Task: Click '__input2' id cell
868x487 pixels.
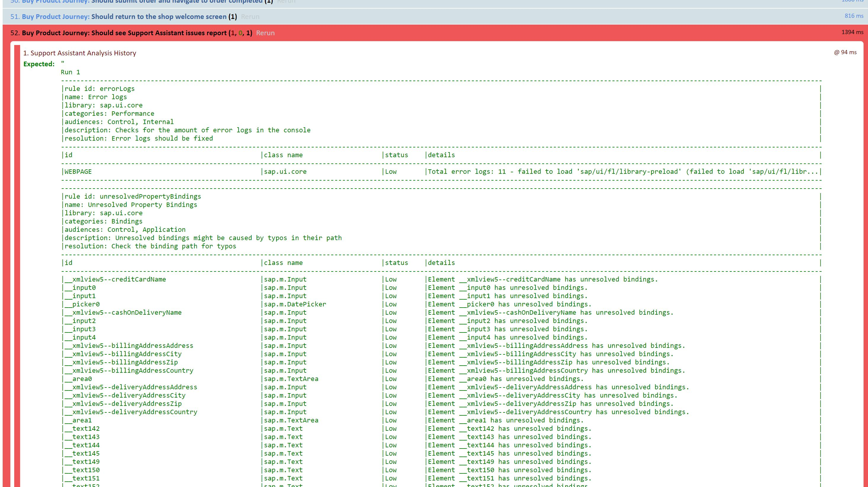Action: pos(80,321)
